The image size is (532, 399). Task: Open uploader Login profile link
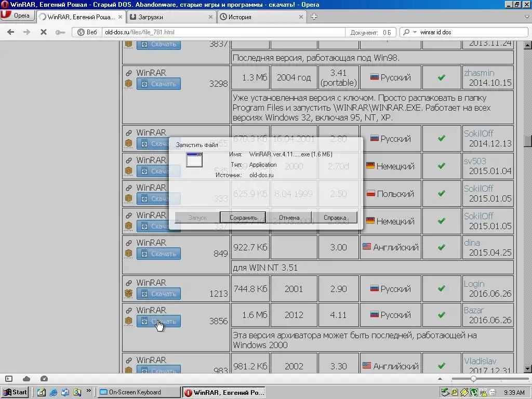(474, 284)
